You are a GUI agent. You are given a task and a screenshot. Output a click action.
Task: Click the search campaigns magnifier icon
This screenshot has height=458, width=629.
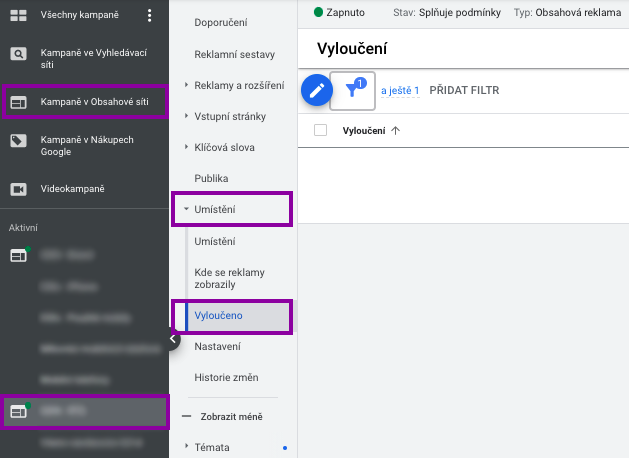[18, 54]
